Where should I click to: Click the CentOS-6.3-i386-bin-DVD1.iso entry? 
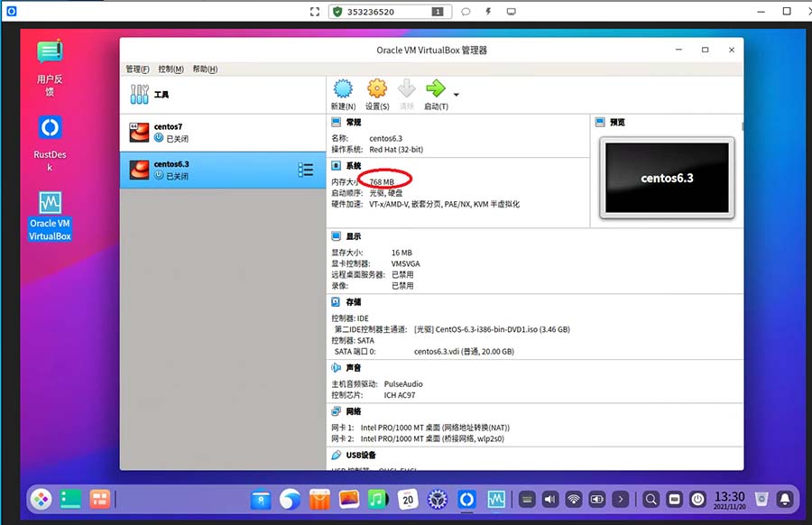(x=492, y=329)
